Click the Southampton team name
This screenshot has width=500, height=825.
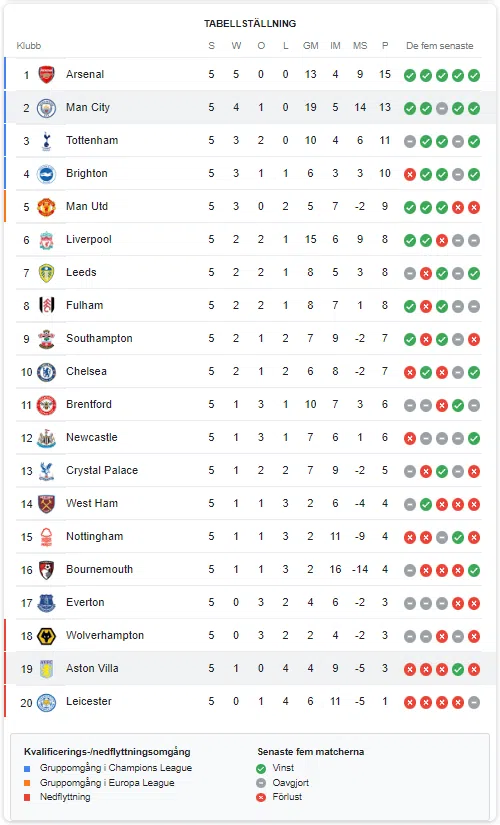pyautogui.click(x=99, y=338)
